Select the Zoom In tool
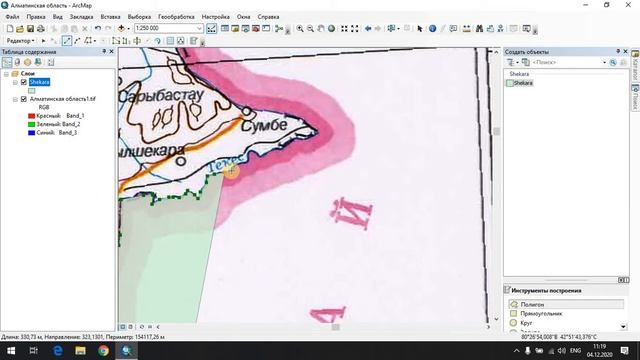 [x=300, y=29]
